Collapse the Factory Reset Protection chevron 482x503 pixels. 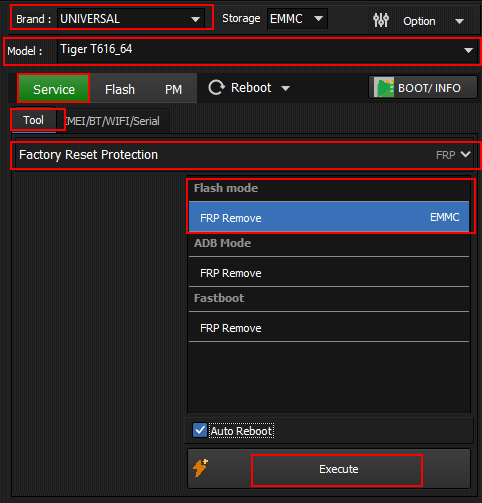(466, 154)
